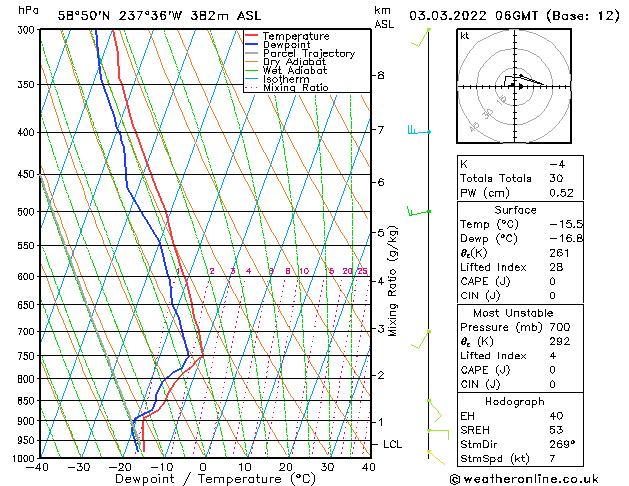The width and height of the screenshot is (629, 486).
Task: Click the weatheronline.co.uk copyright text
Action: pos(524,479)
